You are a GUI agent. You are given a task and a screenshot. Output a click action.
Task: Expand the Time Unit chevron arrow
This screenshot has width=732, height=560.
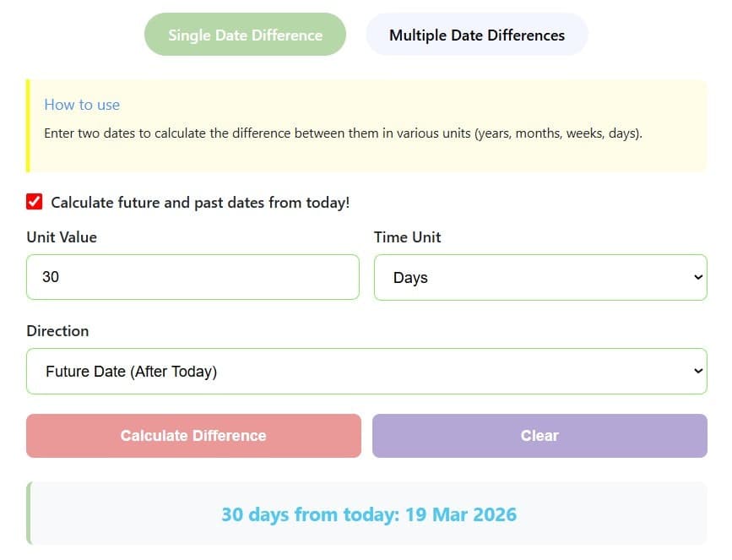click(697, 277)
